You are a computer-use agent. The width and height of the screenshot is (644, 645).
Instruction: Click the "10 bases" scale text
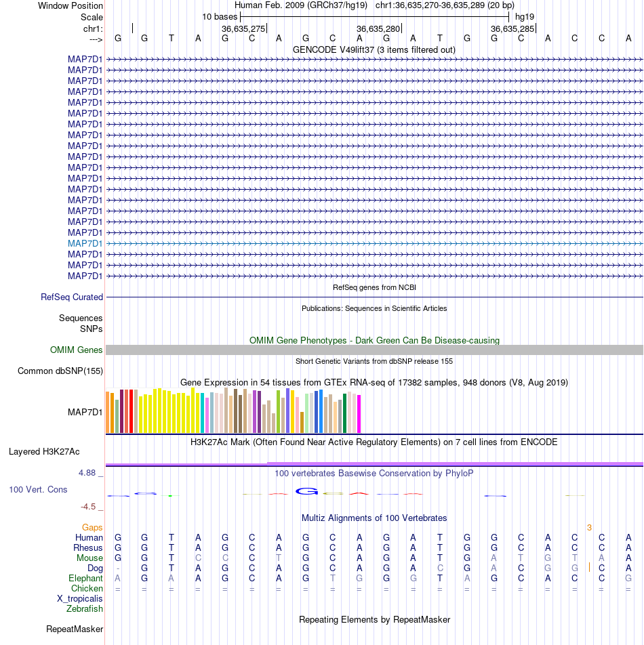pyautogui.click(x=220, y=17)
